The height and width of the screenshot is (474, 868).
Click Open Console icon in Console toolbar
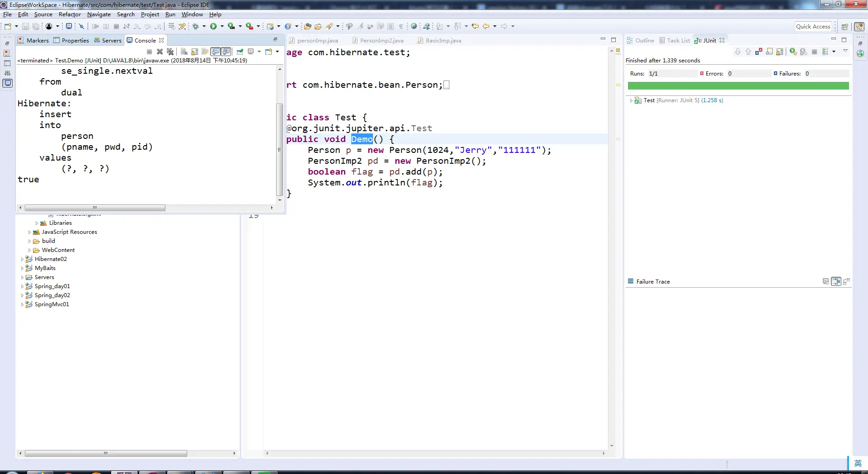pos(269,52)
